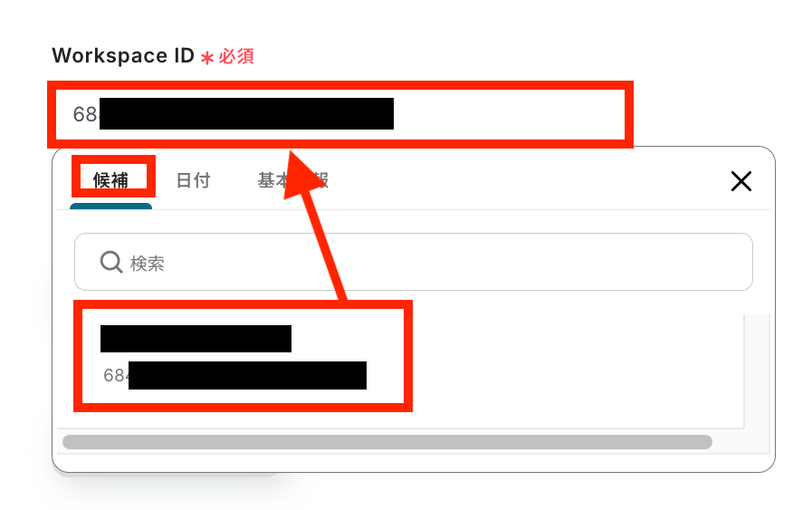This screenshot has width=812, height=510.
Task: Click the vertical scrollbar track beside candidates
Action: pos(757,371)
